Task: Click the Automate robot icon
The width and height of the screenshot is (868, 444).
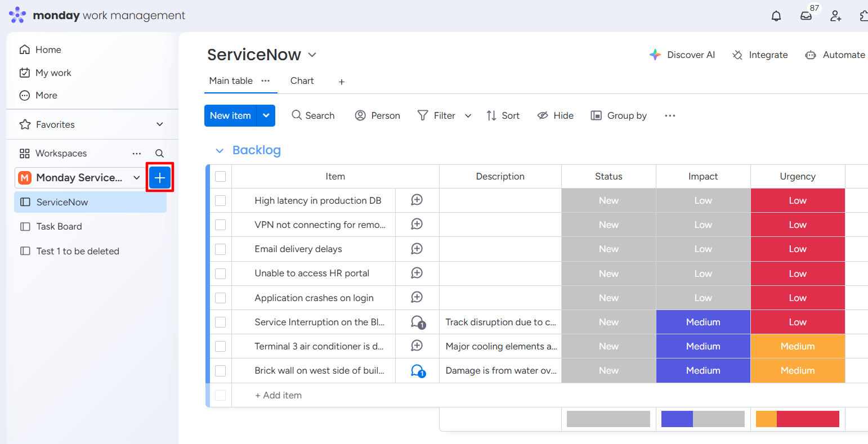Action: click(x=811, y=55)
